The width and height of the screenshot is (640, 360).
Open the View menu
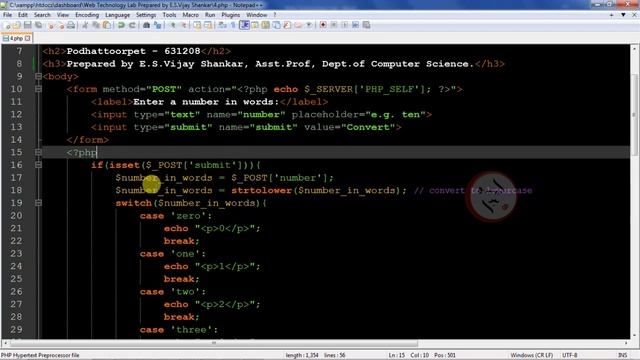[63, 15]
